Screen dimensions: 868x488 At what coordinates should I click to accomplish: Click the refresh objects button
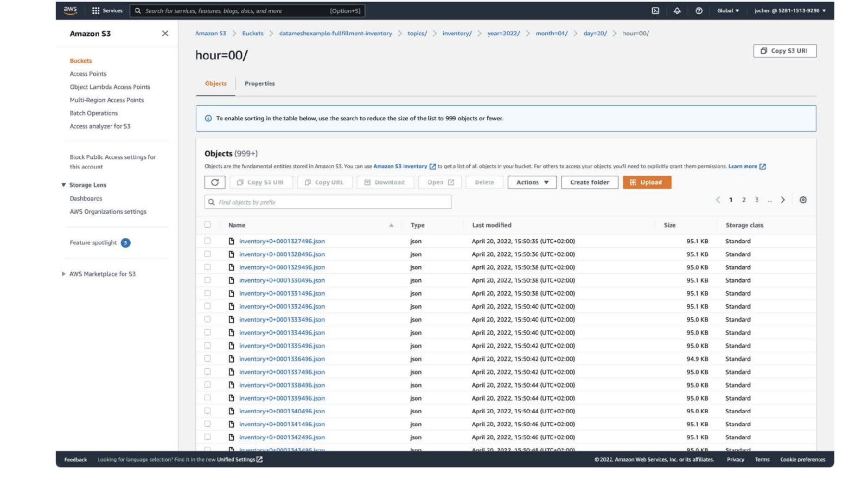pos(215,182)
